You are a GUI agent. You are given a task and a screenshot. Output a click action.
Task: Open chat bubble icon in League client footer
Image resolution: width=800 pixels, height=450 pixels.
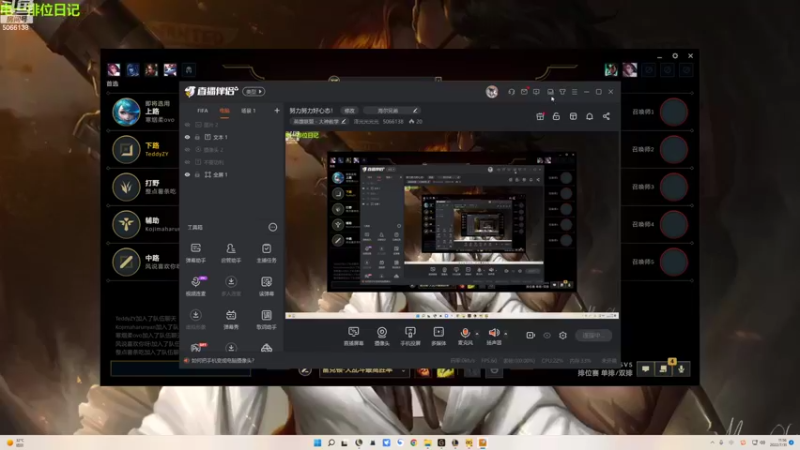coord(645,369)
